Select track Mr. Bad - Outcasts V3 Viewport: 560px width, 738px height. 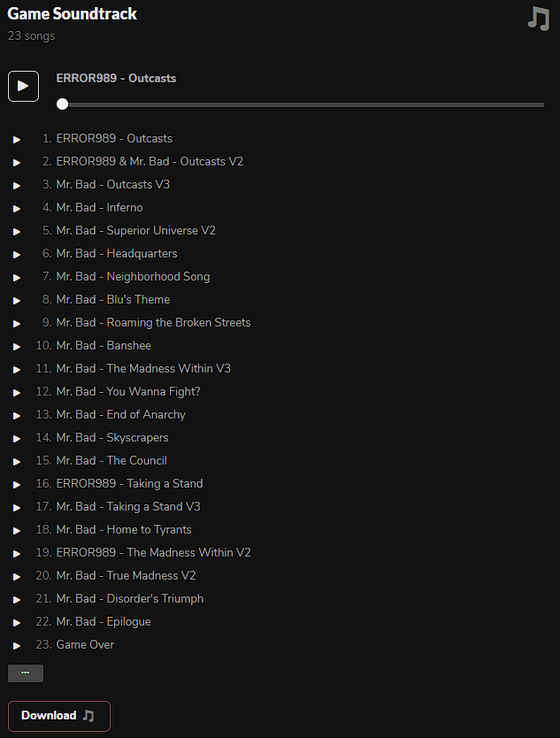click(113, 184)
